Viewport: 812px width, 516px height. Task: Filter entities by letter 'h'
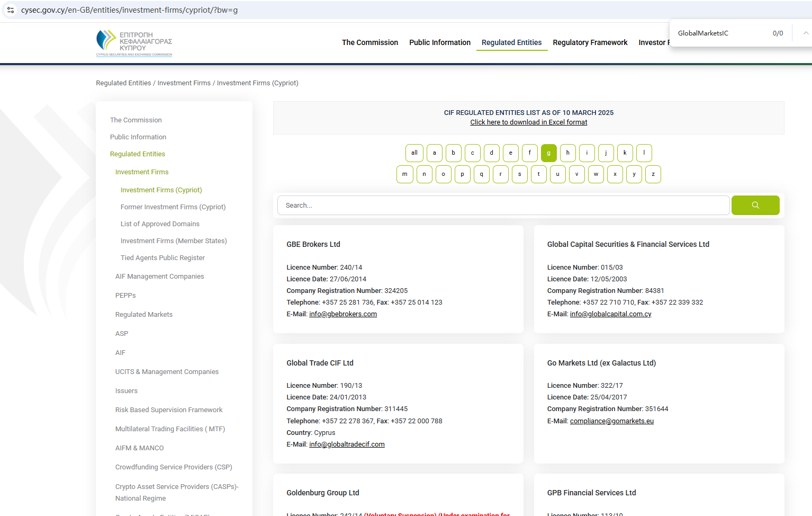(x=567, y=153)
